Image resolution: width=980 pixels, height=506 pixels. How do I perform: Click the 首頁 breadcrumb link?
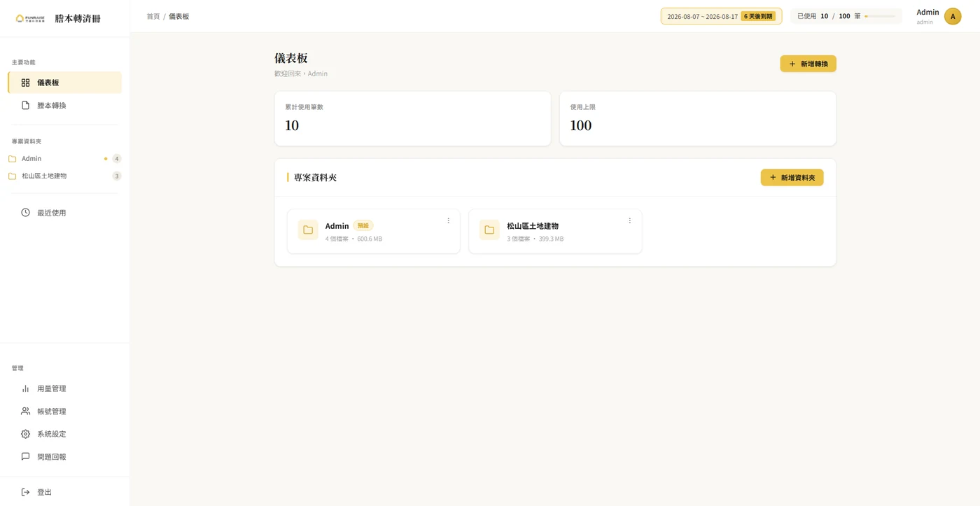153,16
